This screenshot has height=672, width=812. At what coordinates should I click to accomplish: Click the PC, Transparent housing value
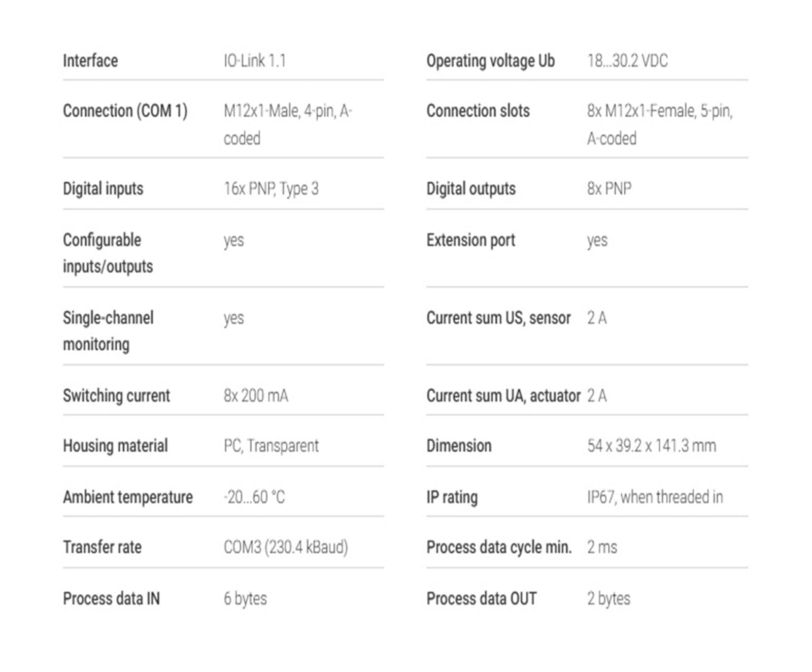pos(271,446)
